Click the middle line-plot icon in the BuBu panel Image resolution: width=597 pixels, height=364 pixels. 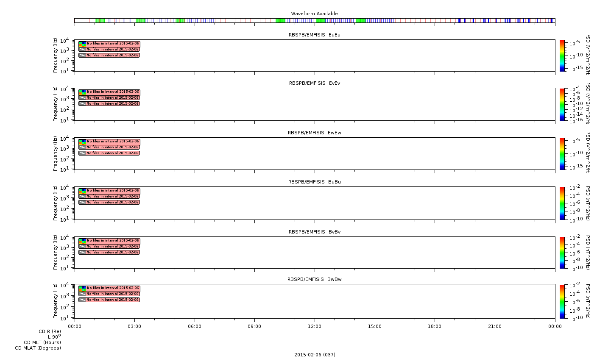pos(82,196)
